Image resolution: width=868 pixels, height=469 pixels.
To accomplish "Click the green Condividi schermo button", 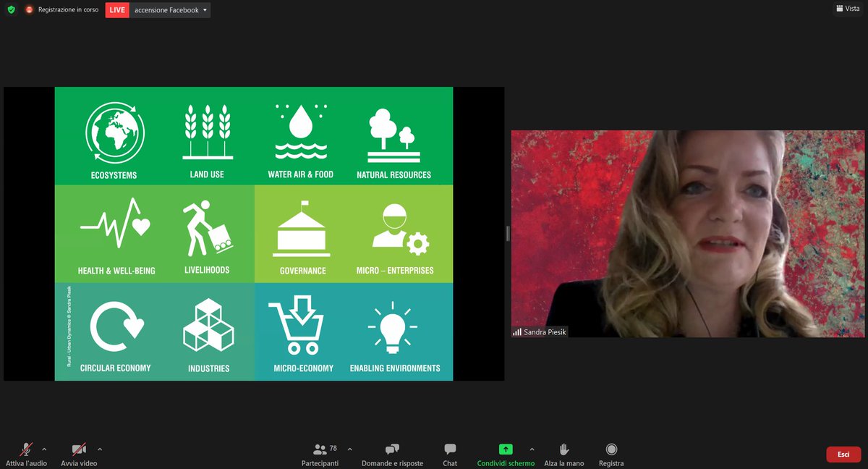I will pos(506,455).
